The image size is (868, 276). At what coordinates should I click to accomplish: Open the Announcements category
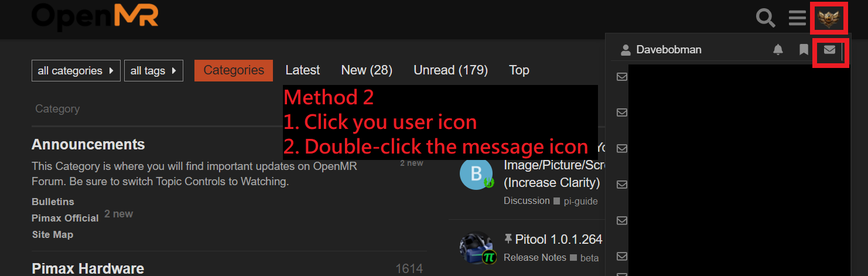tap(88, 144)
